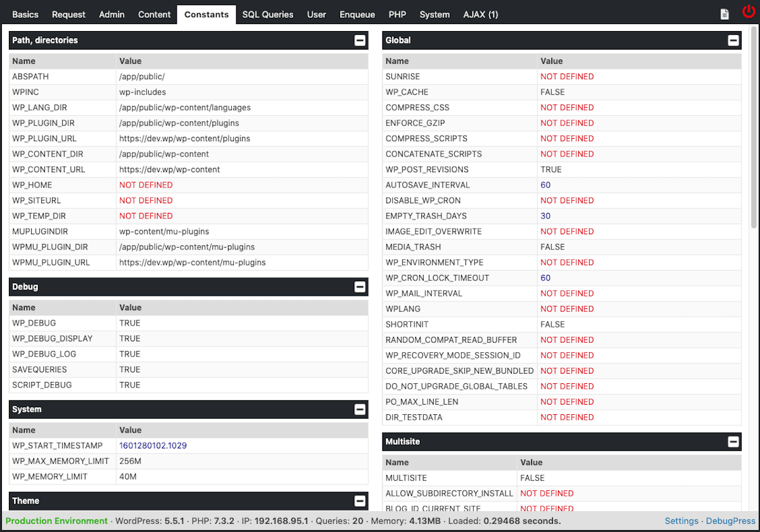Collapse the Global constants section

(x=733, y=41)
